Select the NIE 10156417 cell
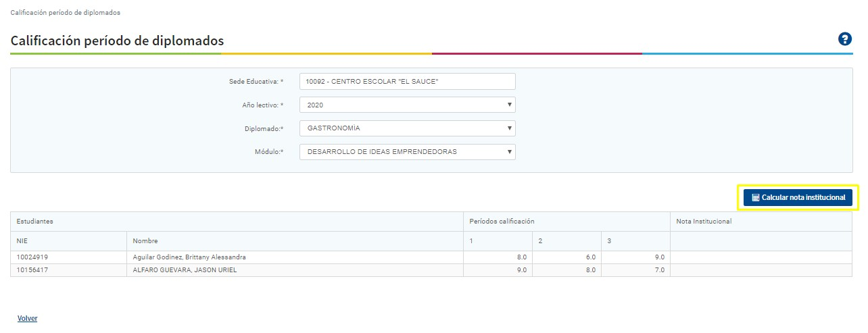This screenshot has height=333, width=868. pyautogui.click(x=32, y=270)
